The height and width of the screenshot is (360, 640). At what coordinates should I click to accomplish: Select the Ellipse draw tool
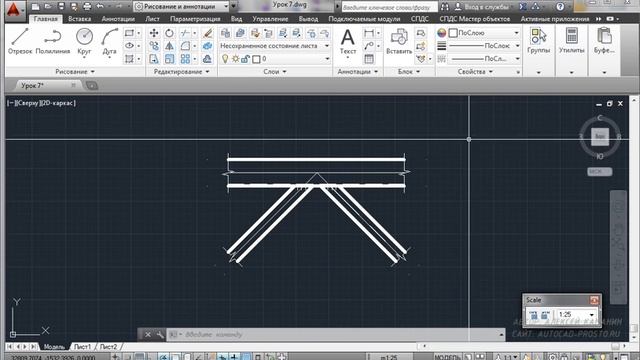(129, 46)
